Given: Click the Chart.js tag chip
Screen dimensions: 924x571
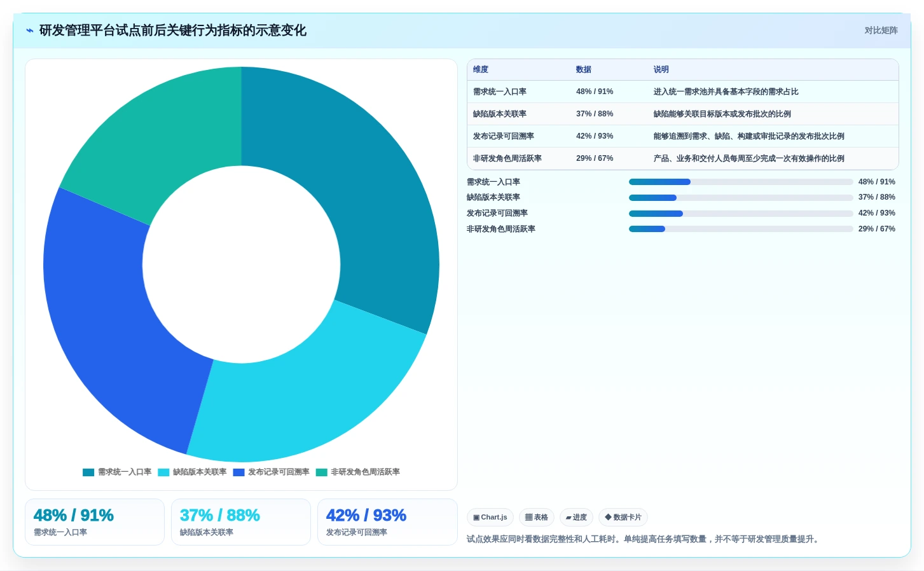Looking at the screenshot, I should pyautogui.click(x=490, y=518).
